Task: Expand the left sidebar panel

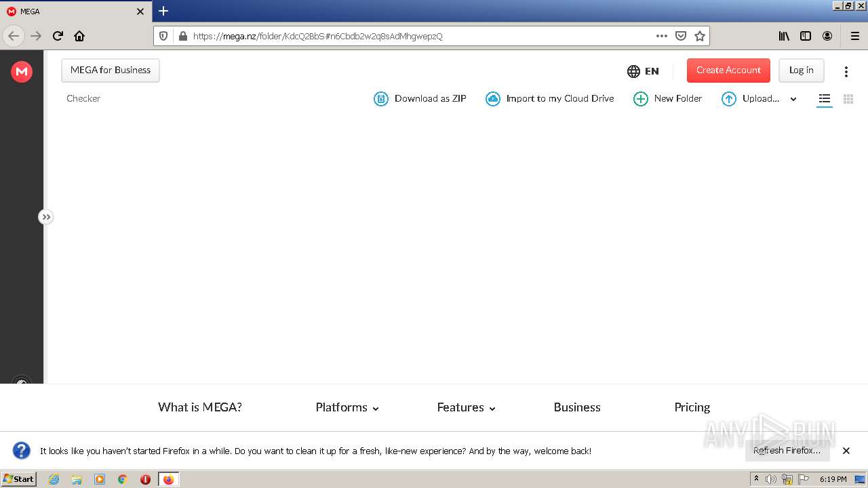Action: tap(45, 217)
